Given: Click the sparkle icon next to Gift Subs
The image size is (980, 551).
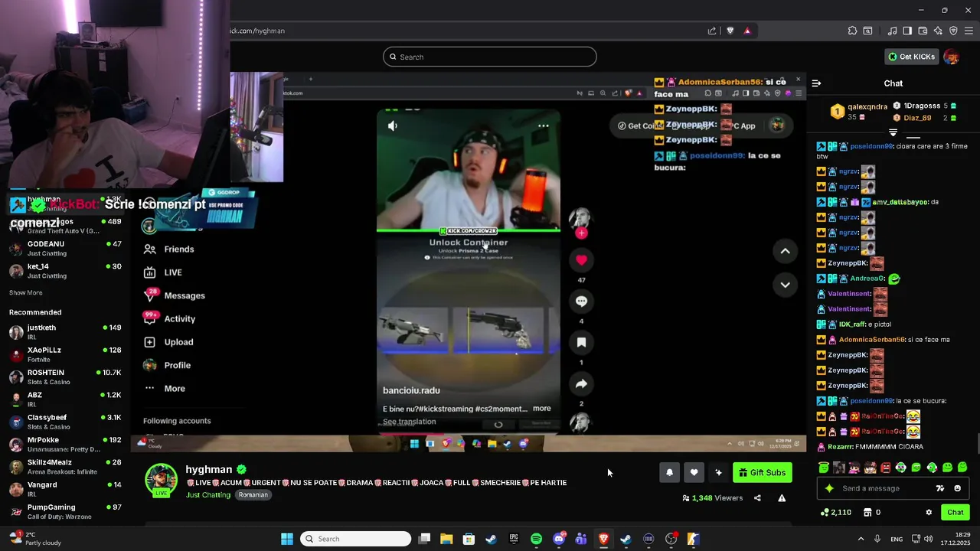Looking at the screenshot, I should point(718,472).
